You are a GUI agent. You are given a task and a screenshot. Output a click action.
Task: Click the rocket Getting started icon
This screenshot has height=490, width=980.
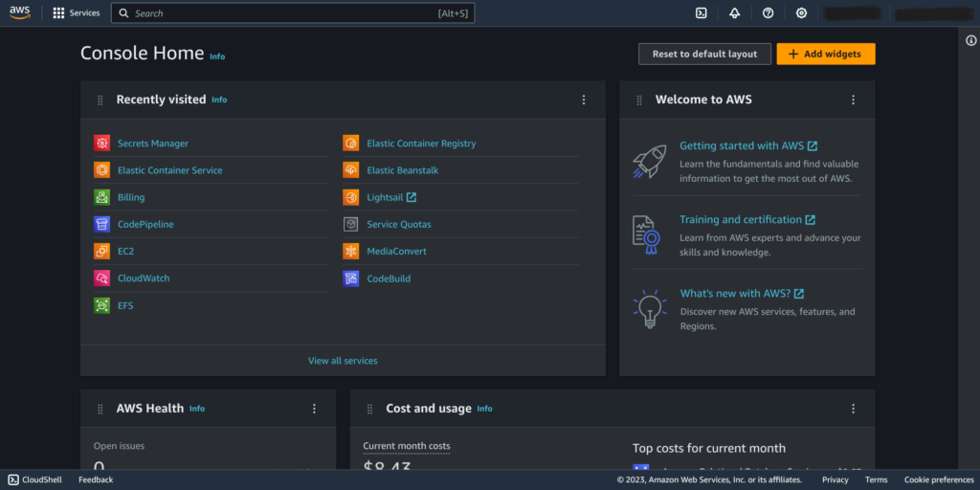point(649,162)
